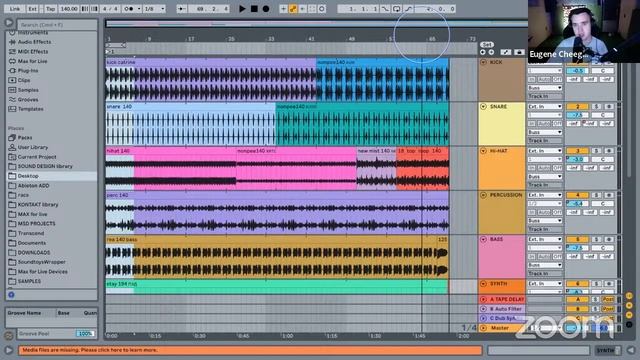Screen dimensions: 640x360
Task: Click the Tap tempo button
Action: (50, 9)
